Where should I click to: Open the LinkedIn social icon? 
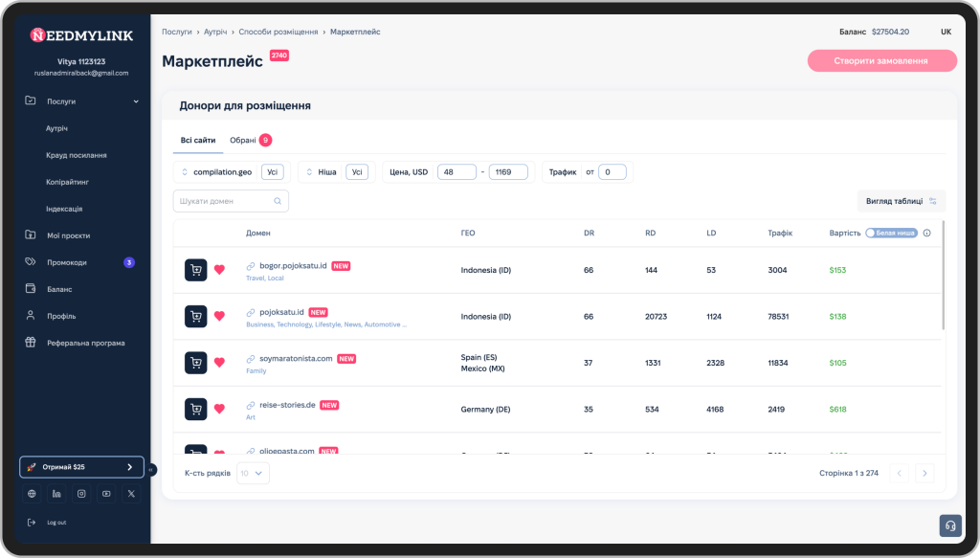click(x=56, y=494)
